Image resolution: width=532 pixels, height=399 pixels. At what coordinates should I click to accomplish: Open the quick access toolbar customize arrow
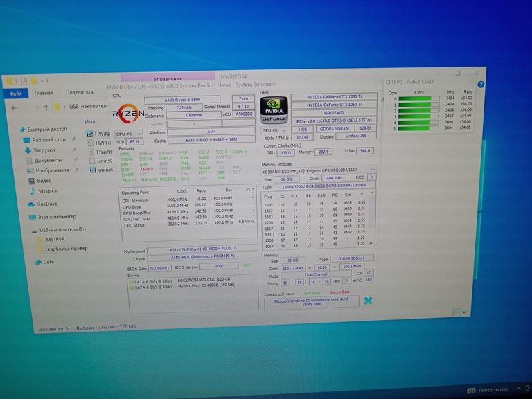coord(42,81)
